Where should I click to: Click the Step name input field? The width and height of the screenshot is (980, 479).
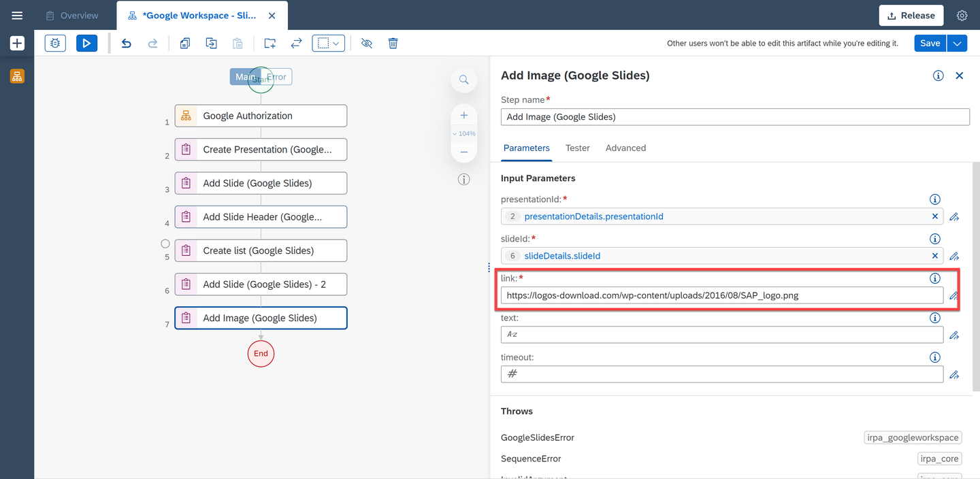735,117
